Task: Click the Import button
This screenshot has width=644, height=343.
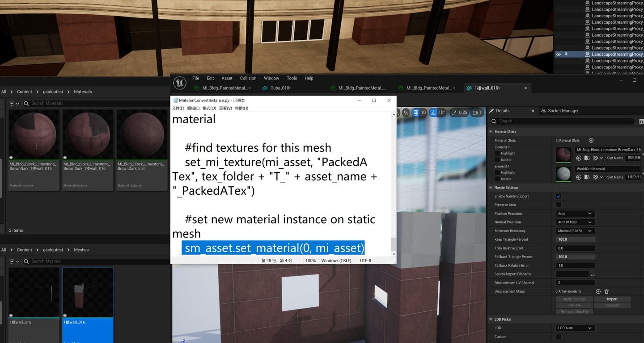Action: 612,299
